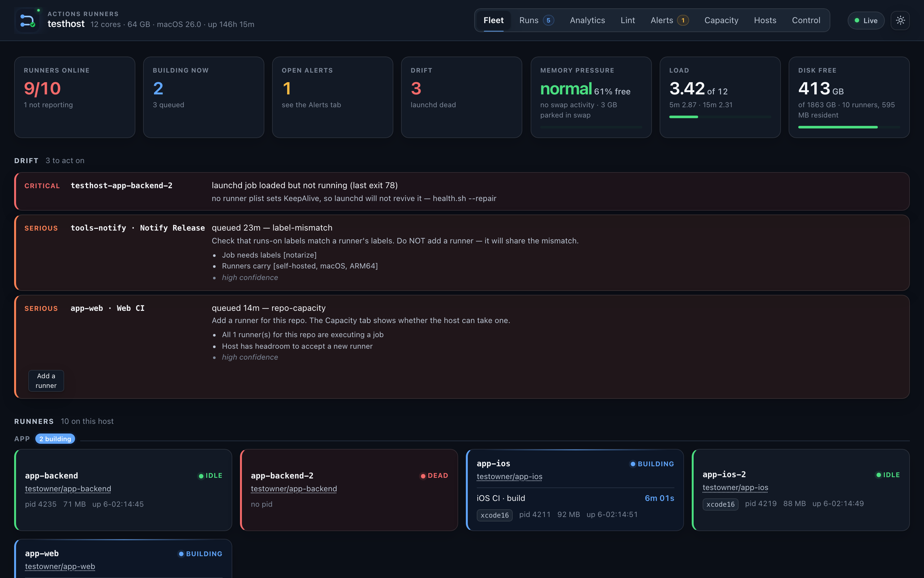Click the Alerts count badge showing 1
Viewport: 924px width, 578px height.
[683, 20]
